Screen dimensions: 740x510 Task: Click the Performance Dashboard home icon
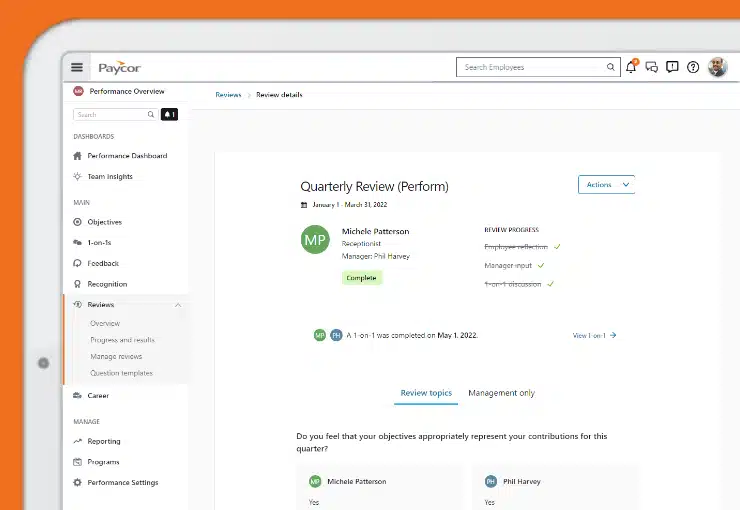77,156
